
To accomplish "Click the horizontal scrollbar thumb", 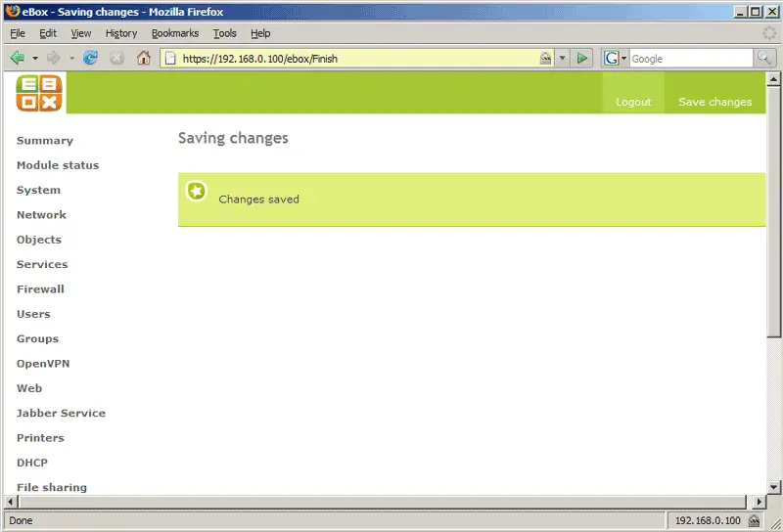I will click(382, 502).
